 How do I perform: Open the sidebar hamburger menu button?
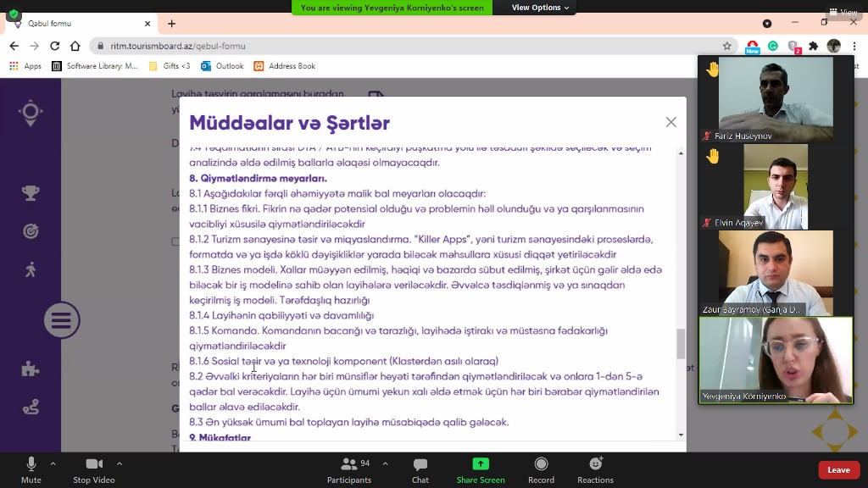[x=62, y=319]
